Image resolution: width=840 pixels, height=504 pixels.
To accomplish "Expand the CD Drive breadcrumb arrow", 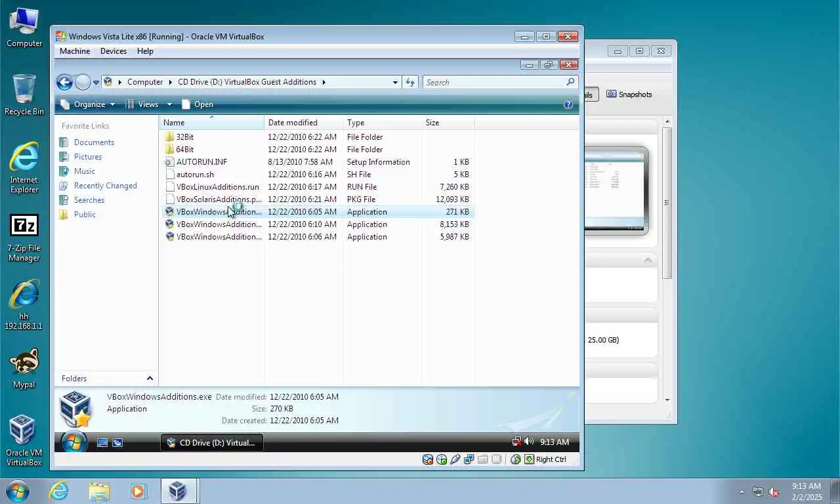I will pyautogui.click(x=324, y=82).
